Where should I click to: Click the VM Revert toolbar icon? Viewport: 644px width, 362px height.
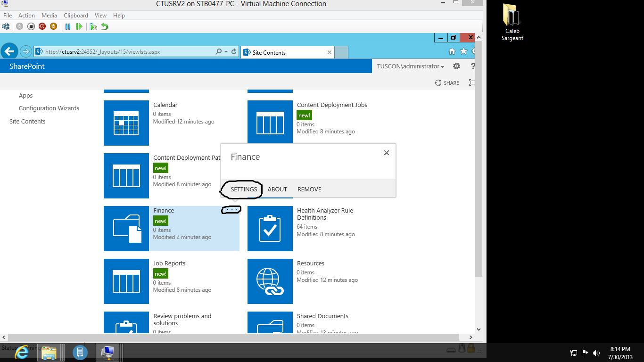pyautogui.click(x=105, y=26)
